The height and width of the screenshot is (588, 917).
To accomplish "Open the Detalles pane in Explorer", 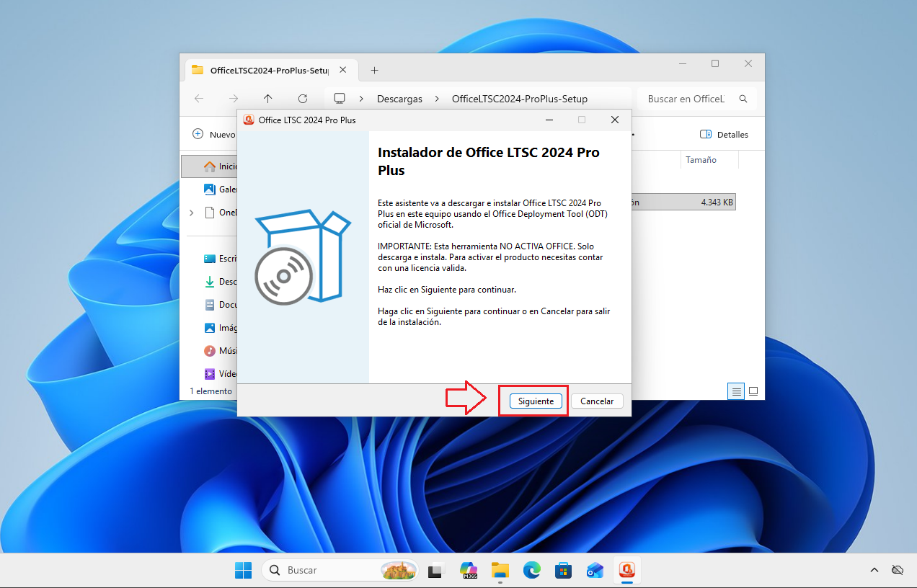I will (724, 134).
